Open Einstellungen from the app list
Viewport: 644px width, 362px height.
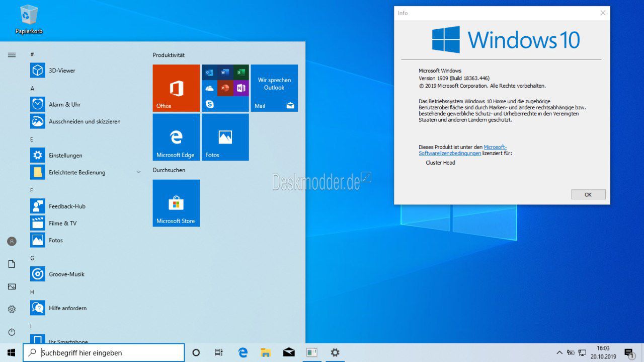tap(86, 155)
